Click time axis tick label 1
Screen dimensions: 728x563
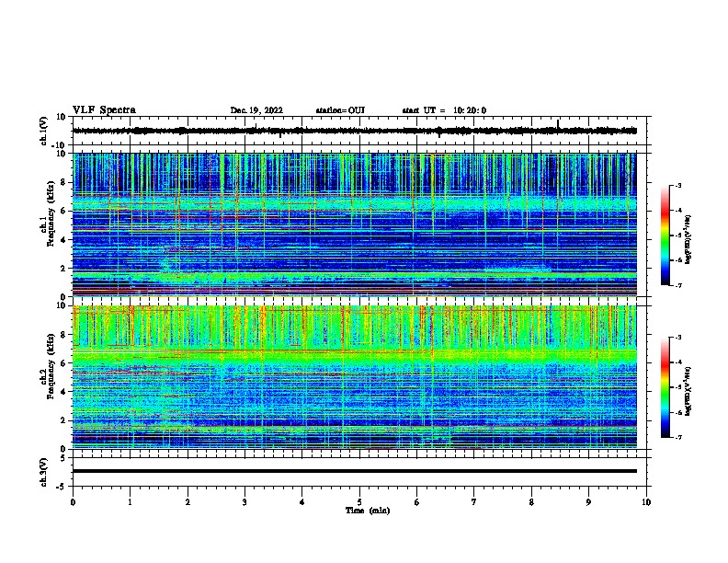coord(130,502)
